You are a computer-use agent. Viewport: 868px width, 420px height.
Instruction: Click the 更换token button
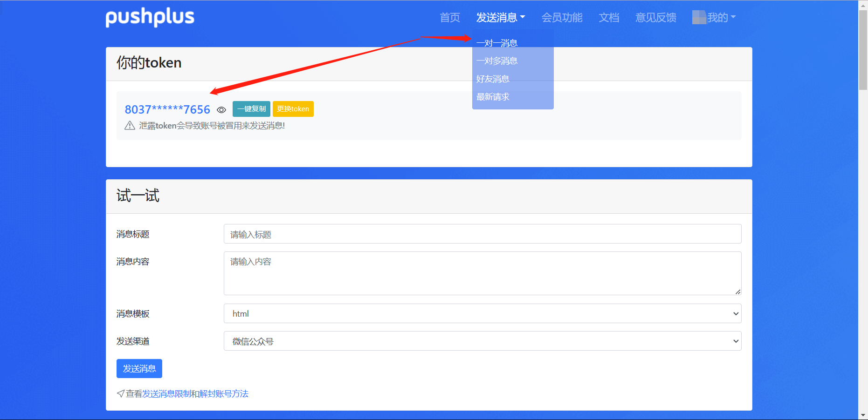(293, 109)
